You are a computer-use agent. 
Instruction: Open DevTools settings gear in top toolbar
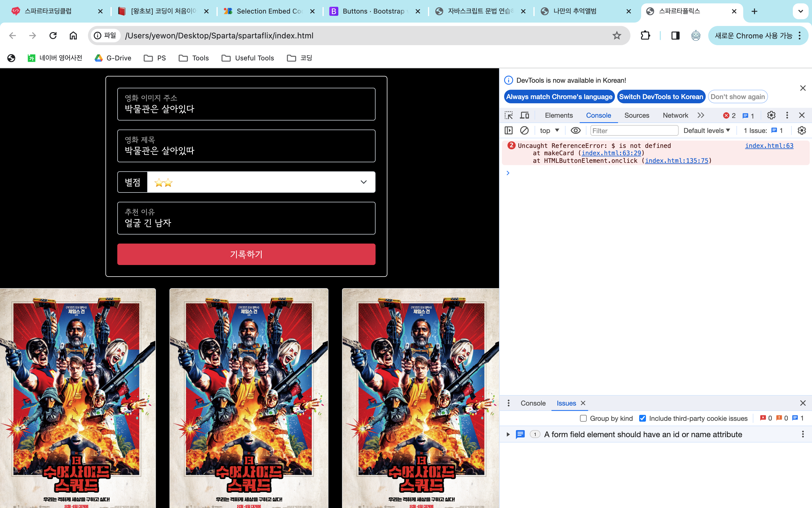[x=771, y=116]
